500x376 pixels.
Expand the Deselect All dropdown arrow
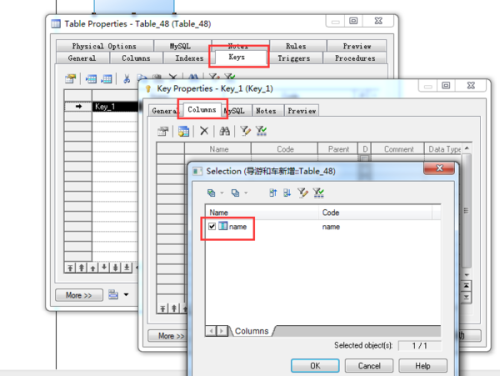(246, 193)
